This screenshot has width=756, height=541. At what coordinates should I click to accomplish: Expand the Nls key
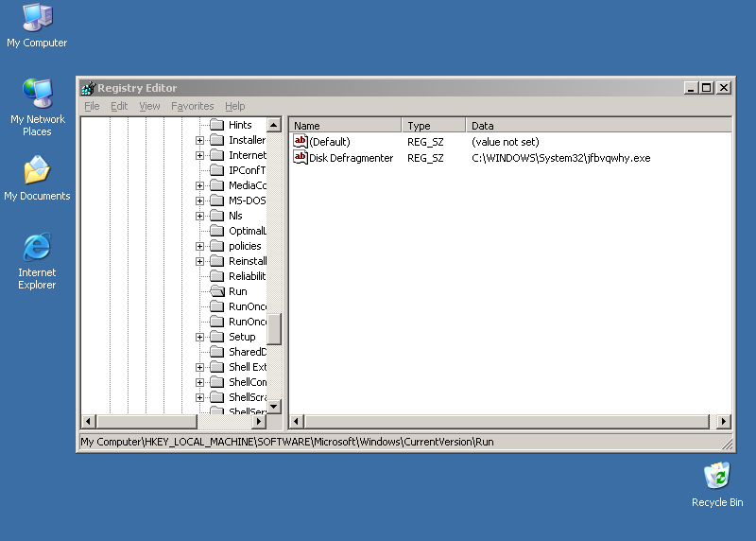(x=199, y=216)
